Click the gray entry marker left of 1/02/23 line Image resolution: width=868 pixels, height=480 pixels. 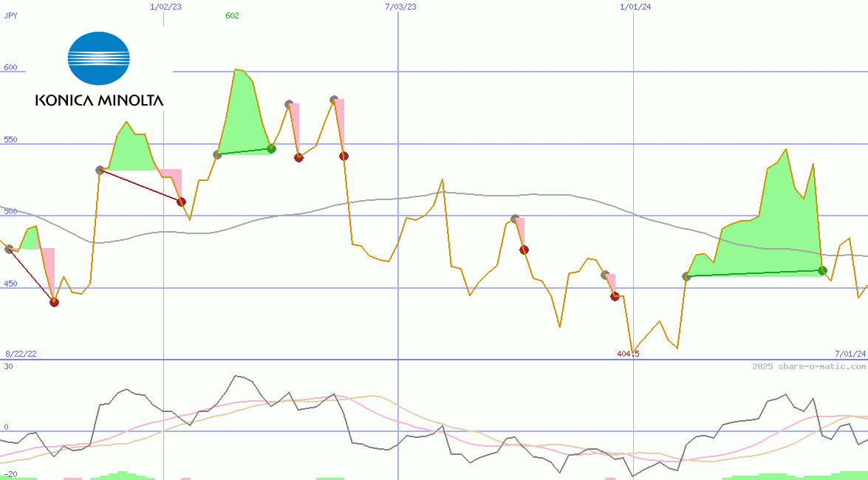coord(100,170)
